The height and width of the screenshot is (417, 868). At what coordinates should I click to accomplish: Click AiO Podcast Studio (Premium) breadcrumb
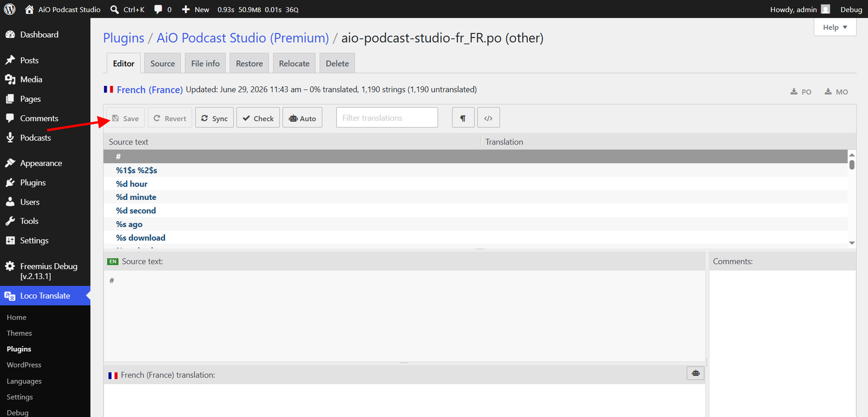click(242, 38)
